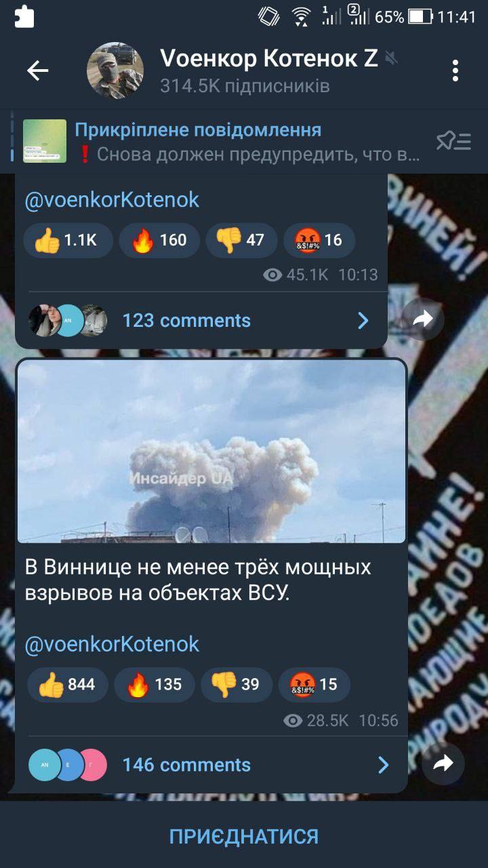React with thumbs up showing 1.1K

point(68,240)
